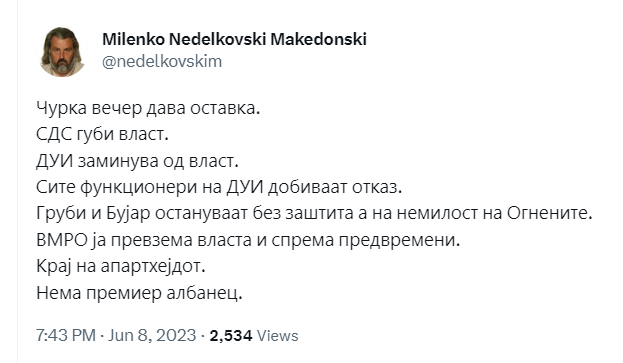Click the word 'отказ' in the tweet
Screen dimensions: 623x363
click(x=377, y=187)
